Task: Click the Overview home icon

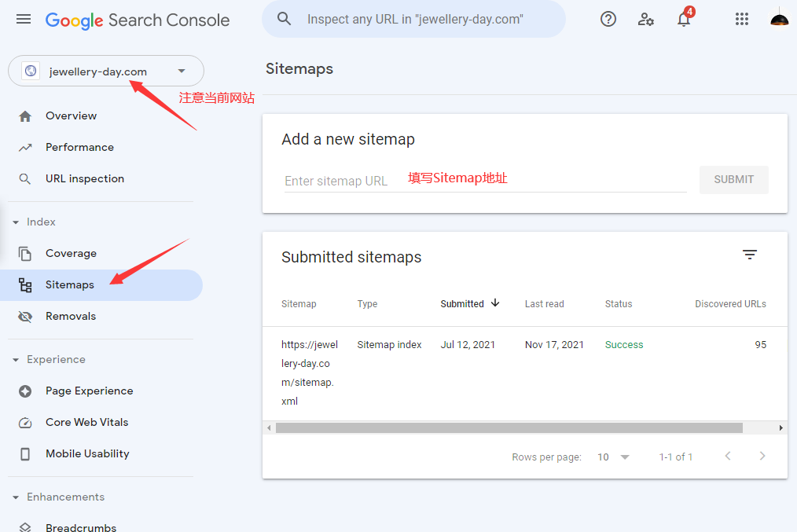Action: coord(25,116)
